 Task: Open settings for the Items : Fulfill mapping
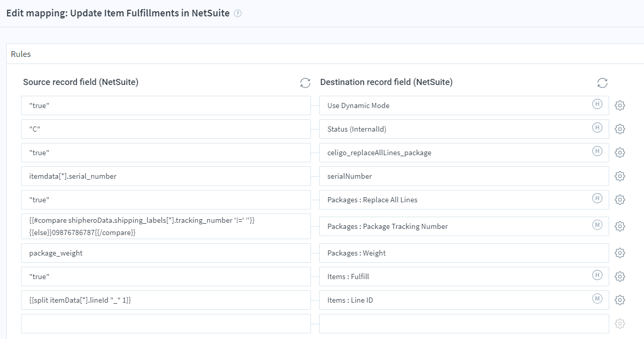[620, 276]
